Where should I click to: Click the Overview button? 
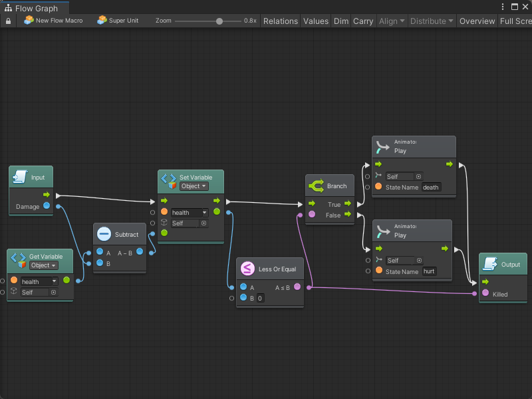(x=477, y=21)
